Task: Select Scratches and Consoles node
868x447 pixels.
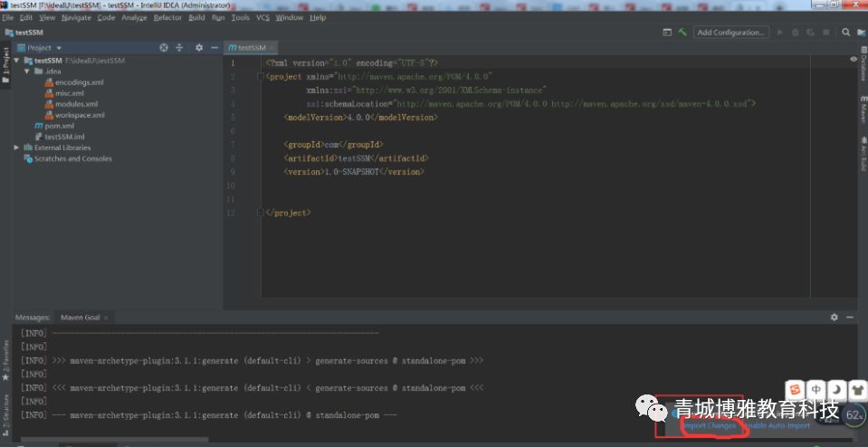Action: 68,158
